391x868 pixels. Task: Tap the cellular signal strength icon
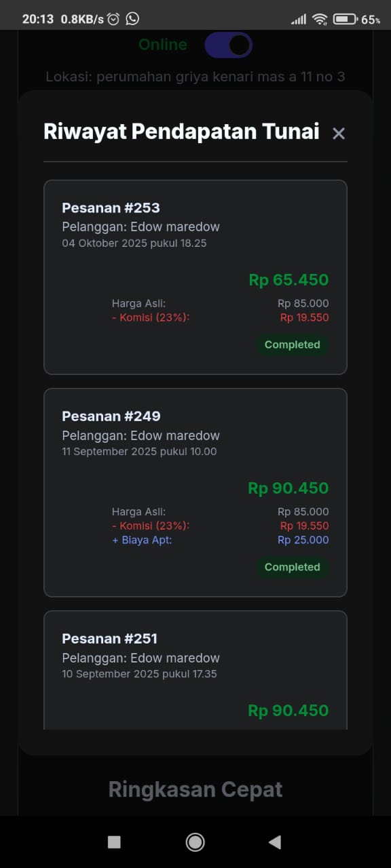[x=299, y=19]
